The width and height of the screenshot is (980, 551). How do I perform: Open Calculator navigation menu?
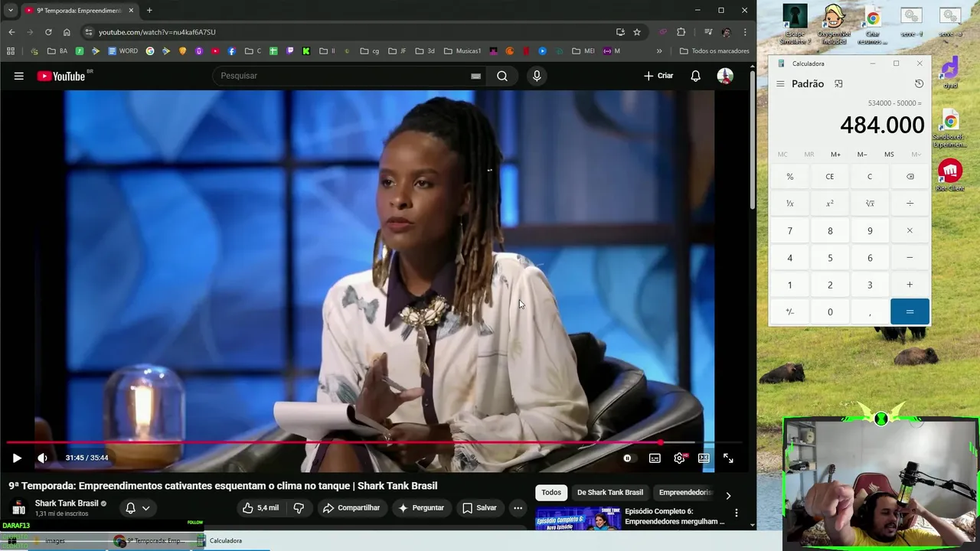click(780, 84)
